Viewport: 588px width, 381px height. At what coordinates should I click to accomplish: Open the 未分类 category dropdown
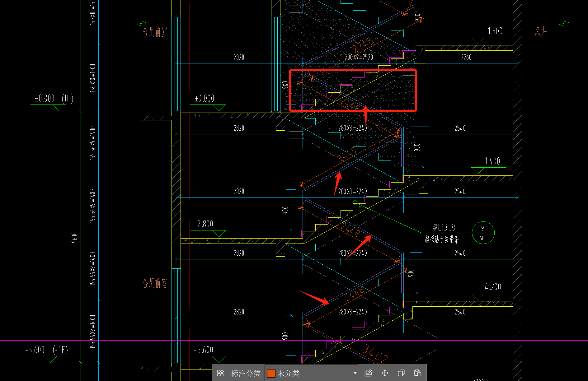pyautogui.click(x=311, y=373)
